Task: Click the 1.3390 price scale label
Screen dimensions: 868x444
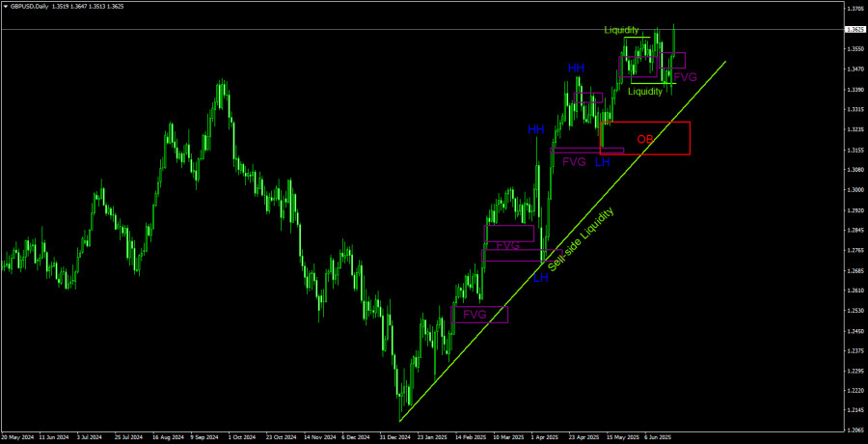Action: click(855, 89)
